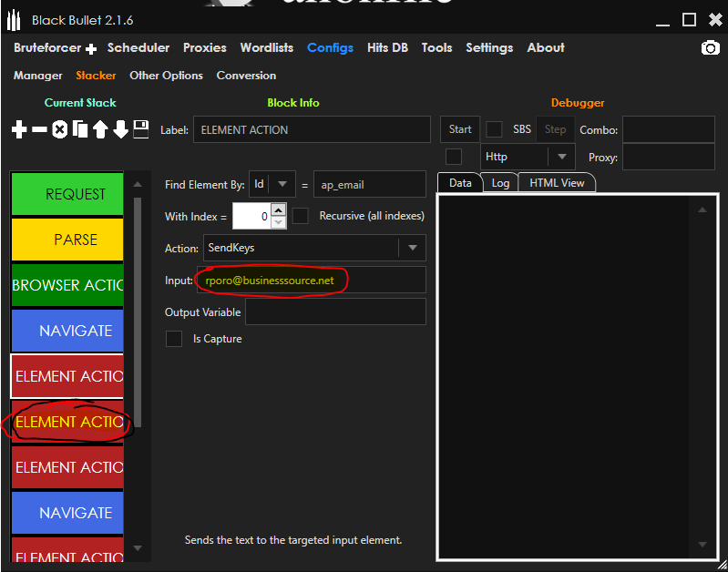Clear the stack with the circled X icon
The width and height of the screenshot is (728, 572).
click(59, 129)
